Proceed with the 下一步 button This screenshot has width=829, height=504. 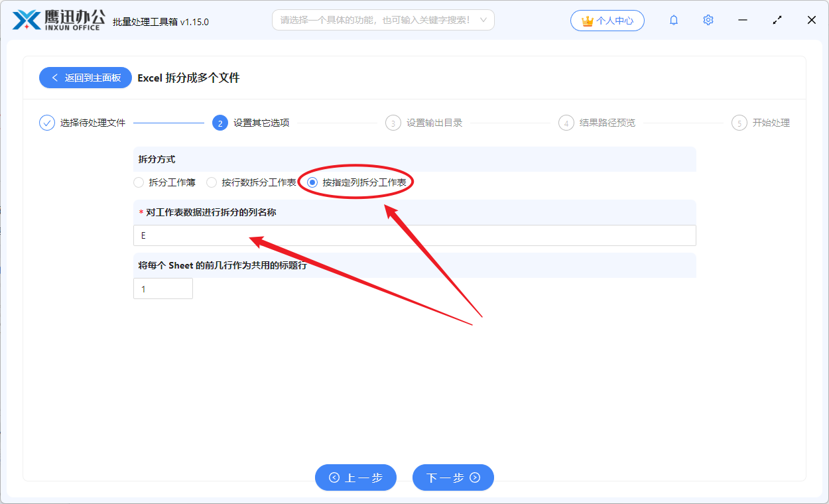tap(453, 477)
